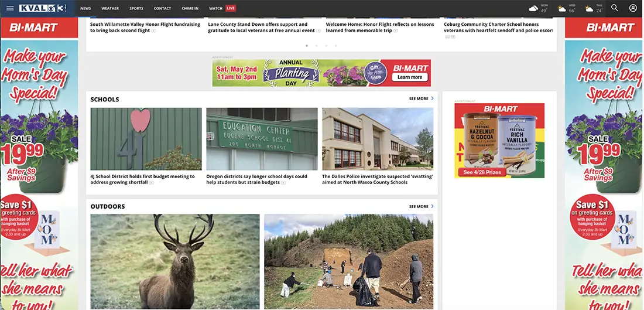Click the Bi-Mart wafers sidebar ad

click(x=499, y=141)
